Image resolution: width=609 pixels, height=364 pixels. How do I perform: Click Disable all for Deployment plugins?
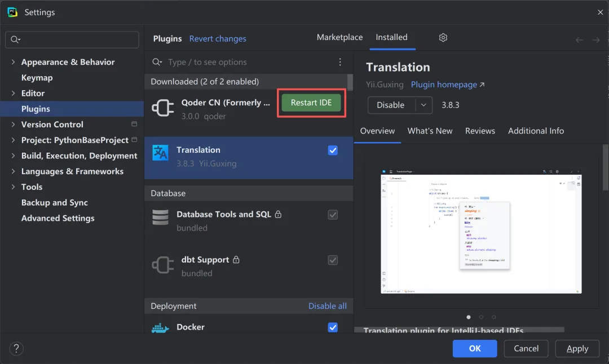point(328,306)
